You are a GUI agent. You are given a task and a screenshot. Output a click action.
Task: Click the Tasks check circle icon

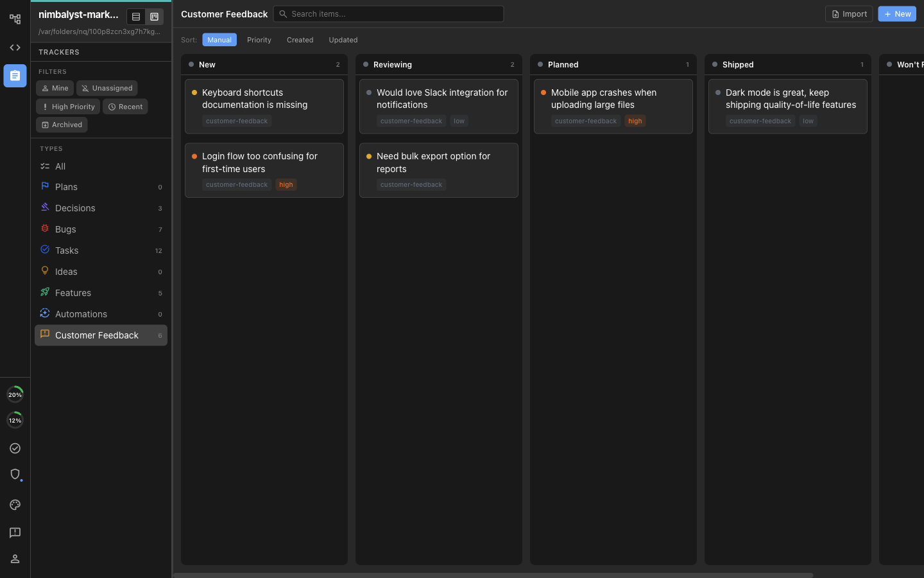(45, 249)
